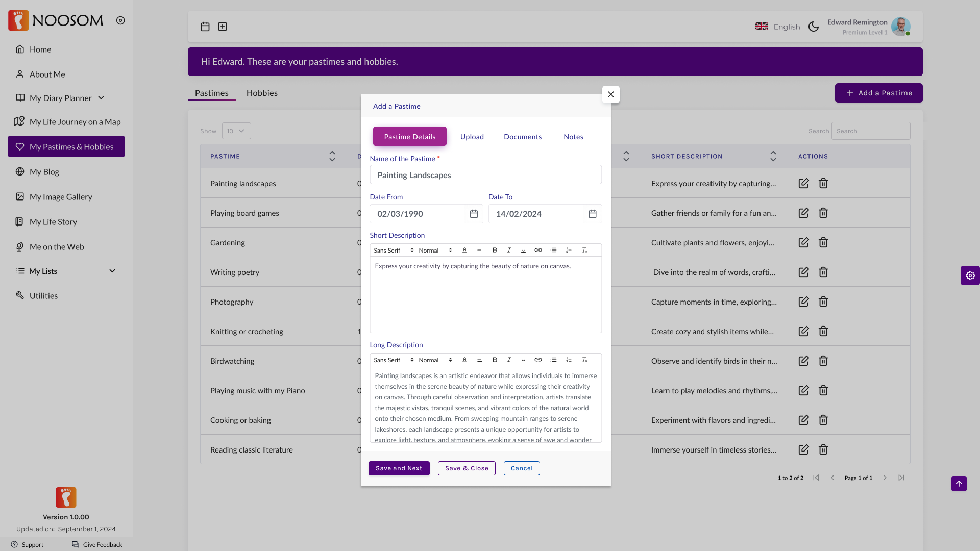The width and height of the screenshot is (980, 551).
Task: Open Date To calendar picker
Action: click(592, 214)
